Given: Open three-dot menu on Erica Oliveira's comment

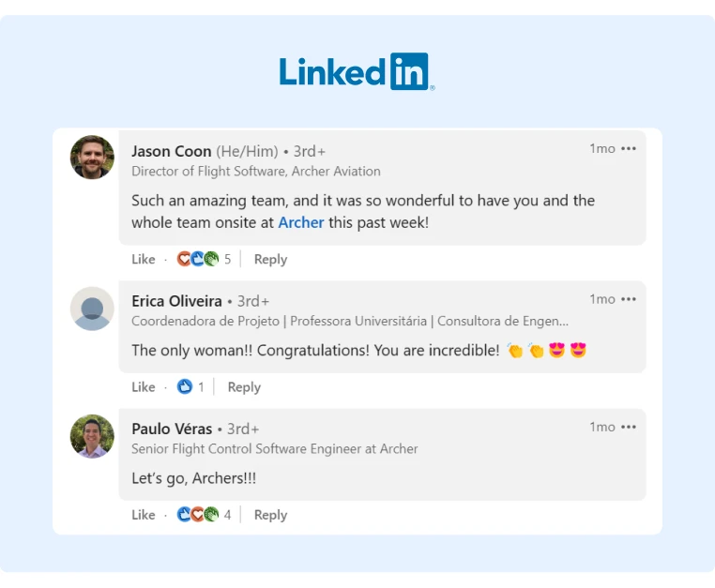Looking at the screenshot, I should click(x=629, y=299).
